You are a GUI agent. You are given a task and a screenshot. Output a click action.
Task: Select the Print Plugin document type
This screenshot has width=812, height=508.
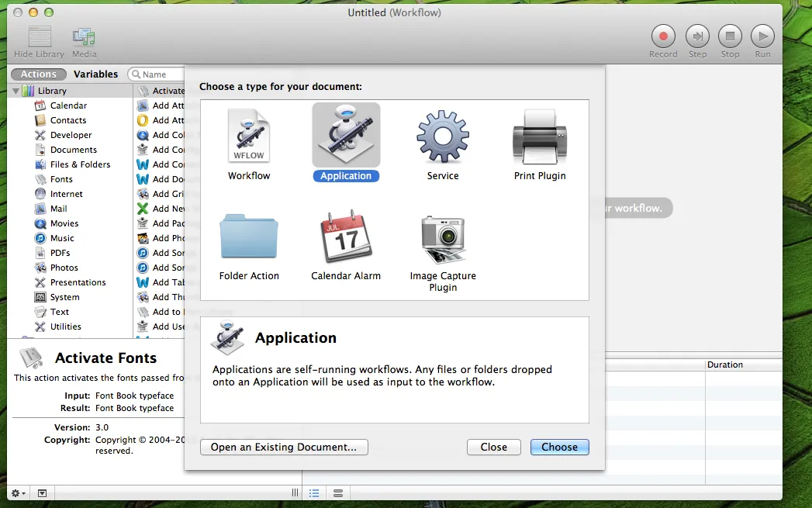point(539,135)
